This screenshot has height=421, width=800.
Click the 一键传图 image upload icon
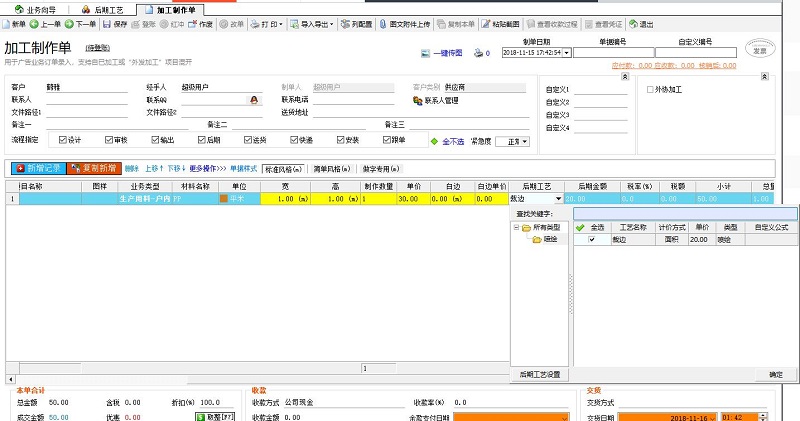coord(426,53)
